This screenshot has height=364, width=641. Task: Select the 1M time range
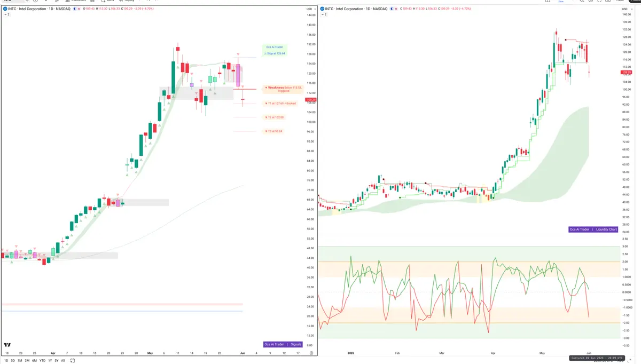[x=20, y=360]
